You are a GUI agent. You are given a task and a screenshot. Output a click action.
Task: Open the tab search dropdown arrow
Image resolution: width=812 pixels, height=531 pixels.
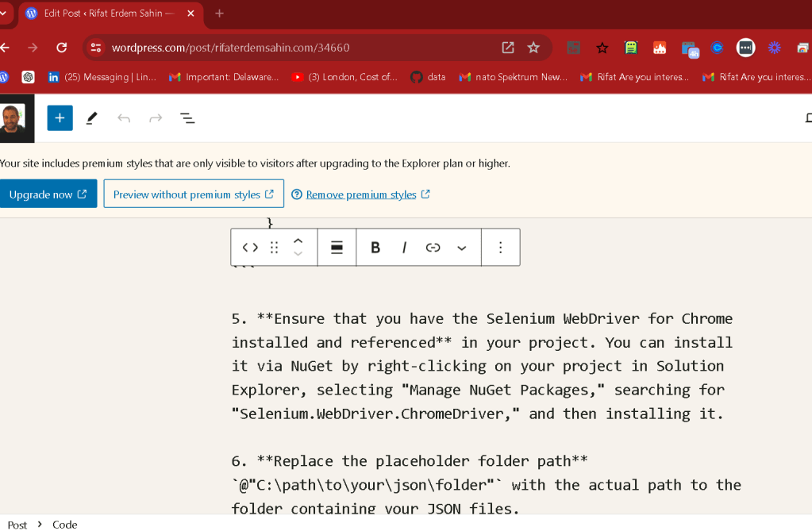3,13
